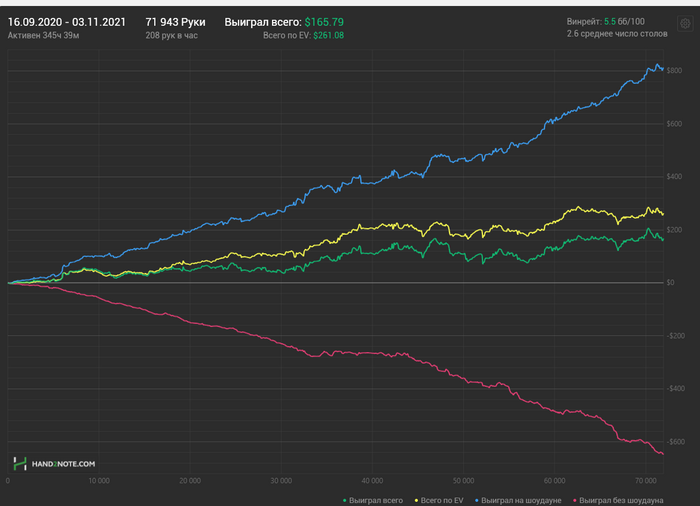Screen dimensions: 700x506
Task: Click the '70 000' hands axis label
Action: [x=646, y=481]
